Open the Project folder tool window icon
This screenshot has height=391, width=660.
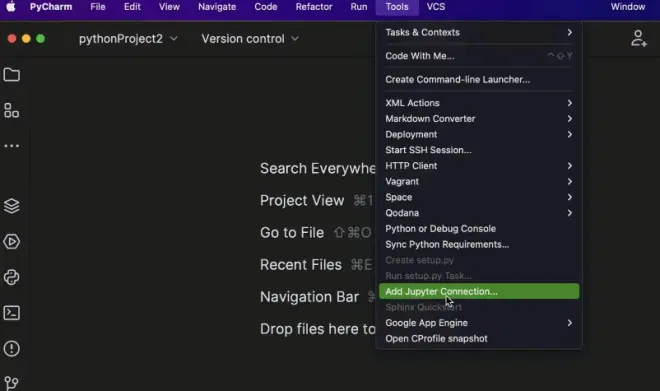11,75
